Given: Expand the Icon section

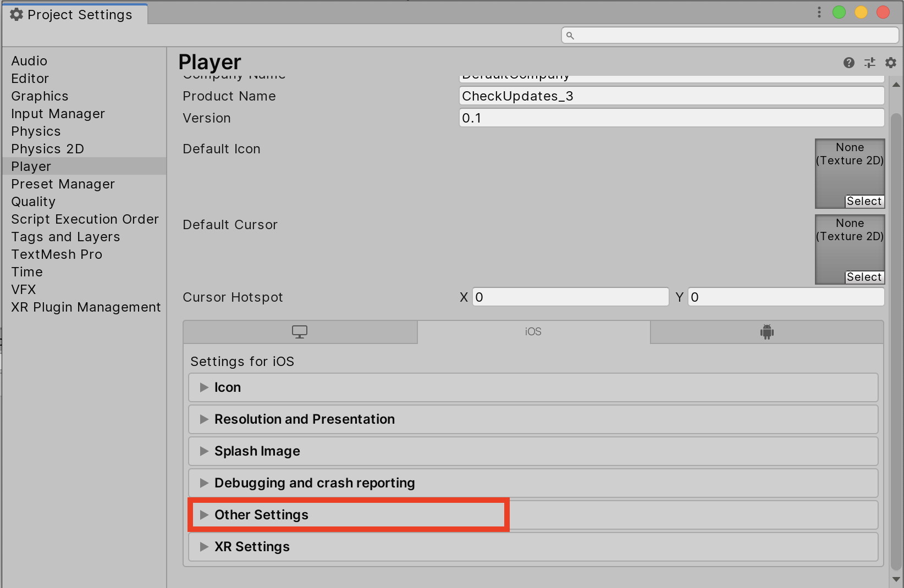Looking at the screenshot, I should (533, 387).
